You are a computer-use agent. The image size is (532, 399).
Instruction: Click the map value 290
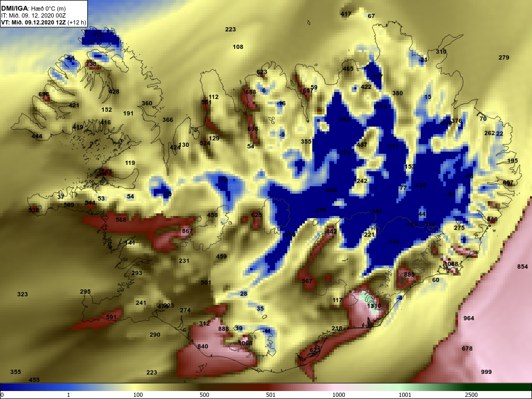(155, 335)
